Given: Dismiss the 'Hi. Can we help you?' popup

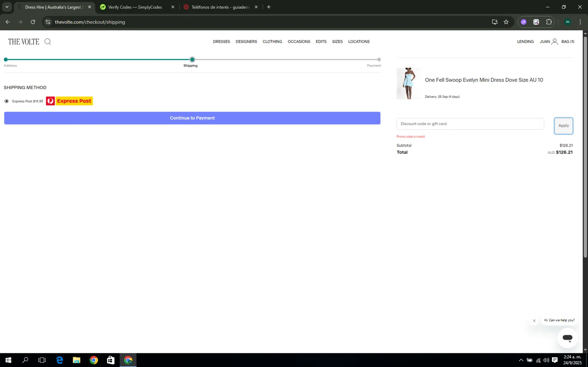Looking at the screenshot, I should click(x=534, y=321).
